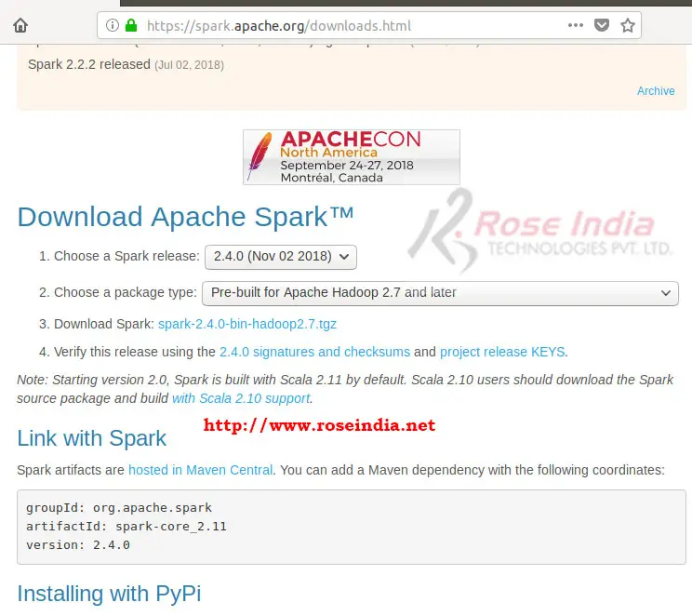Click the Link with Spark heading
This screenshot has height=616, width=692.
coord(92,438)
